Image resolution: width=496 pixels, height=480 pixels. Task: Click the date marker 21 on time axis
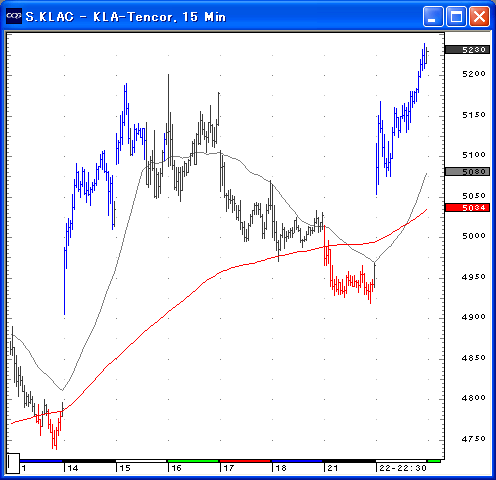pyautogui.click(x=333, y=468)
